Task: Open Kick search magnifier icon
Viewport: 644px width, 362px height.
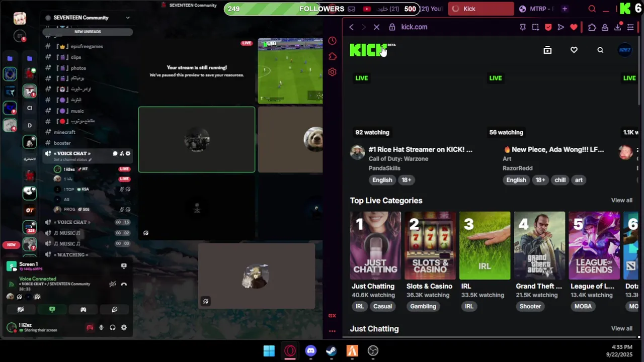Action: coord(600,50)
